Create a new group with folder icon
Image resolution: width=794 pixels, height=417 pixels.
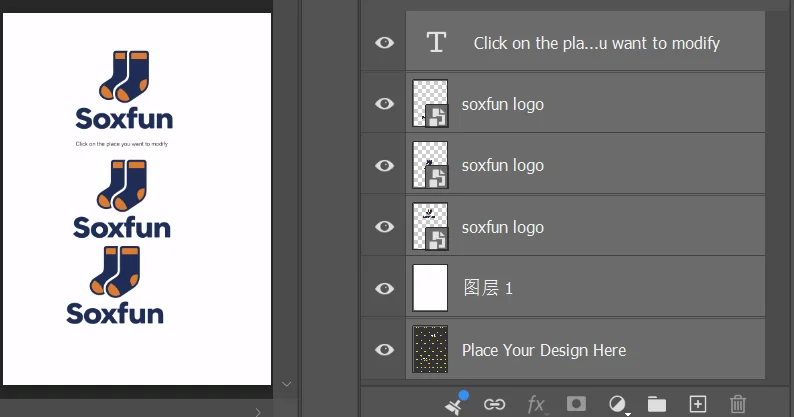tap(657, 404)
